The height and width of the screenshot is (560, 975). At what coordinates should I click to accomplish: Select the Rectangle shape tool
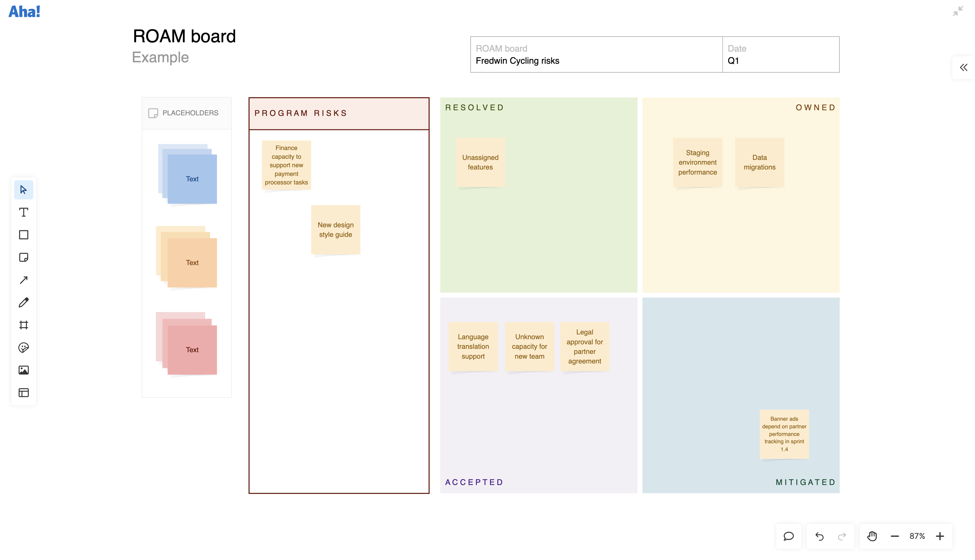coord(23,235)
